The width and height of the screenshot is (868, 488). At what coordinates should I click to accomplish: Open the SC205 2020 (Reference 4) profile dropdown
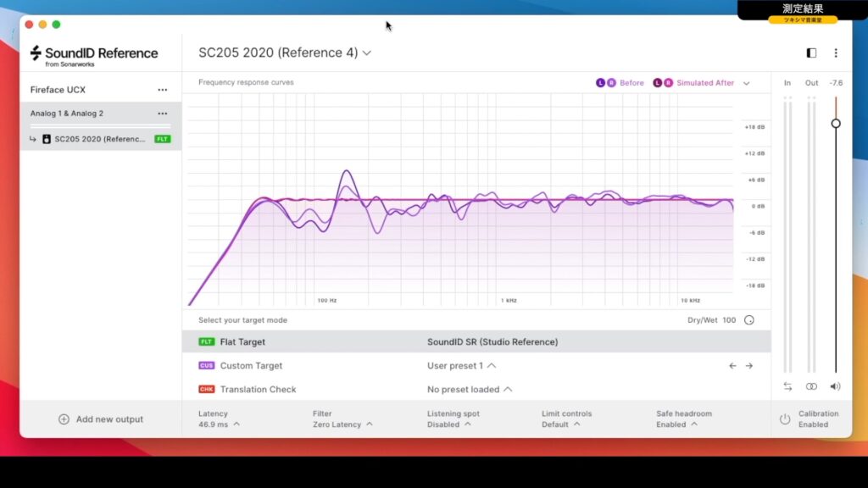pyautogui.click(x=285, y=53)
